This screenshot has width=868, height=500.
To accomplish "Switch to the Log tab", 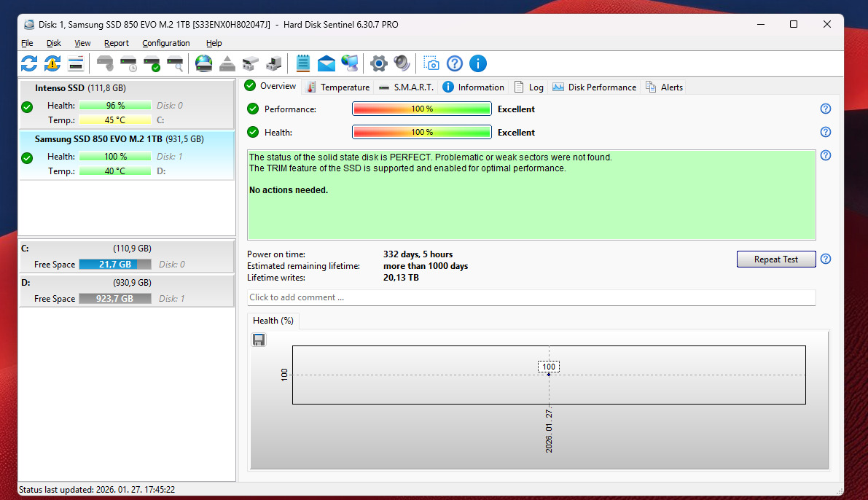I will (528, 87).
